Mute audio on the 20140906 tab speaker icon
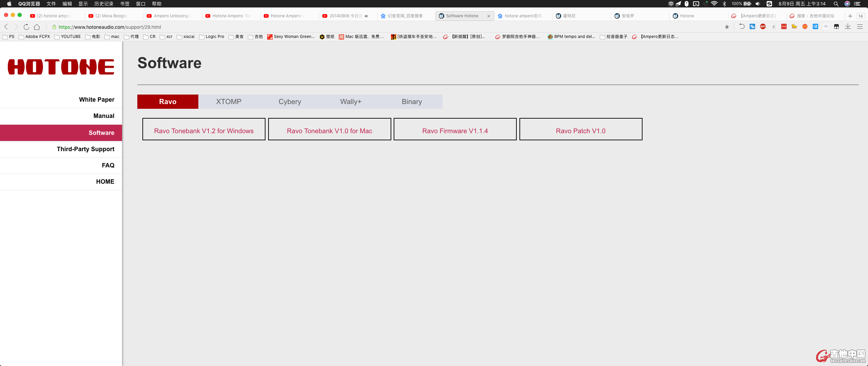The width and height of the screenshot is (868, 366). [367, 16]
